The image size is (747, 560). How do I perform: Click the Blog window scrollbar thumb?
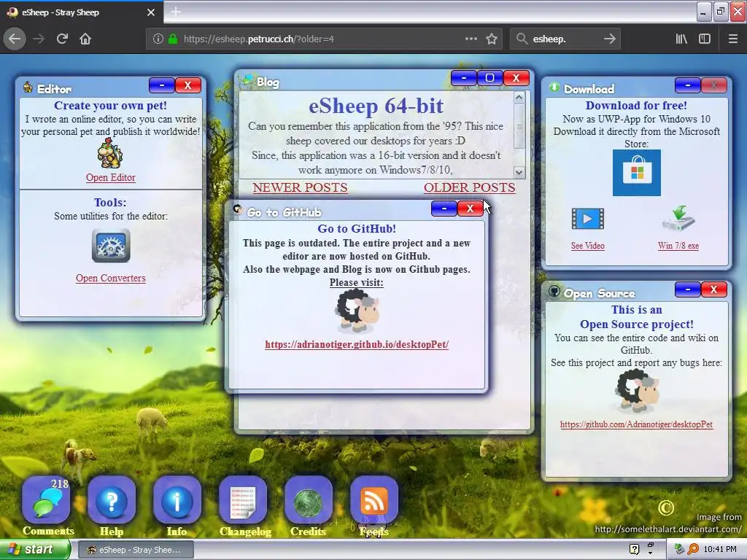pyautogui.click(x=519, y=126)
